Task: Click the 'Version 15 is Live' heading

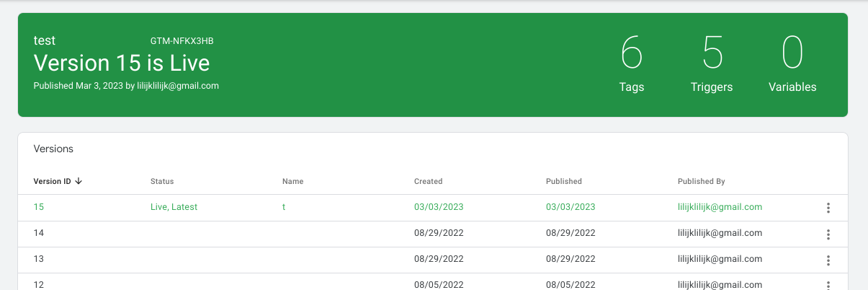Action: click(122, 63)
